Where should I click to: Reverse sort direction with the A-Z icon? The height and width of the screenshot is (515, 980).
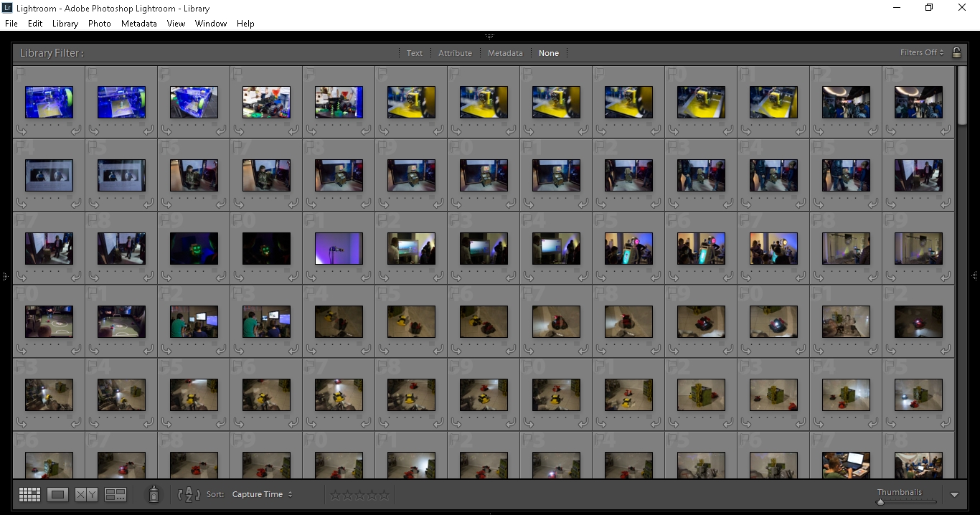point(189,494)
